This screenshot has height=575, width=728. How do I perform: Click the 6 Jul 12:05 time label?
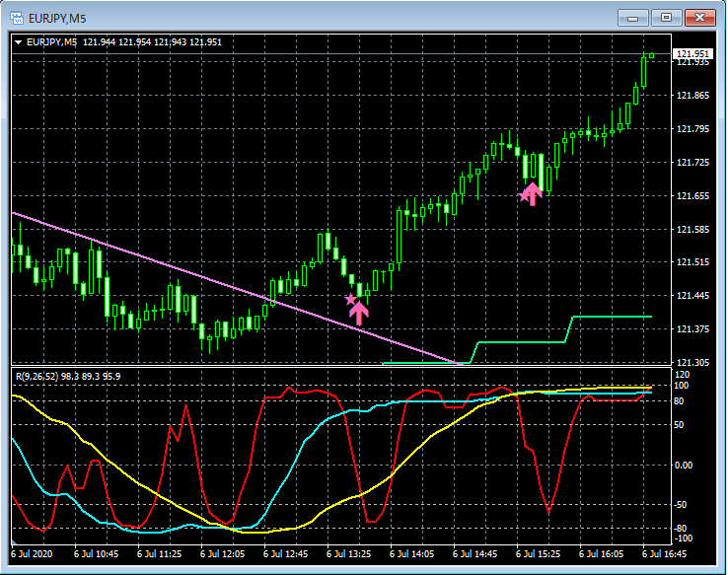pos(222,554)
